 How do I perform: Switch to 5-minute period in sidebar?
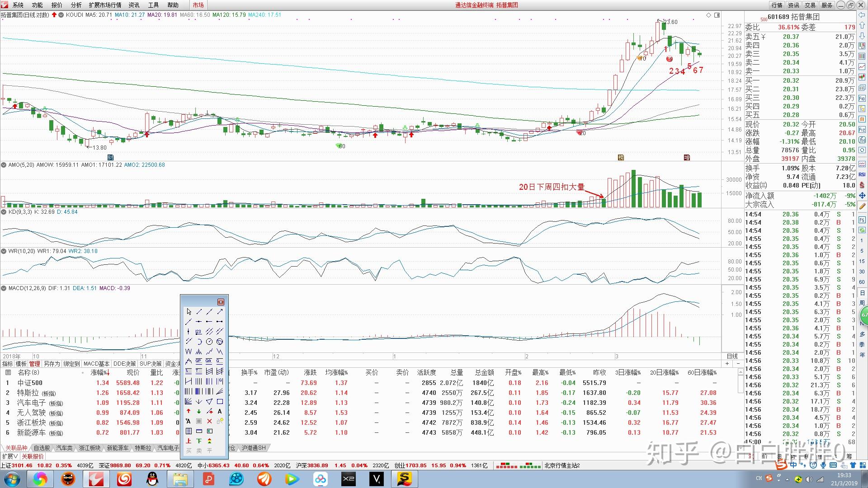862,251
